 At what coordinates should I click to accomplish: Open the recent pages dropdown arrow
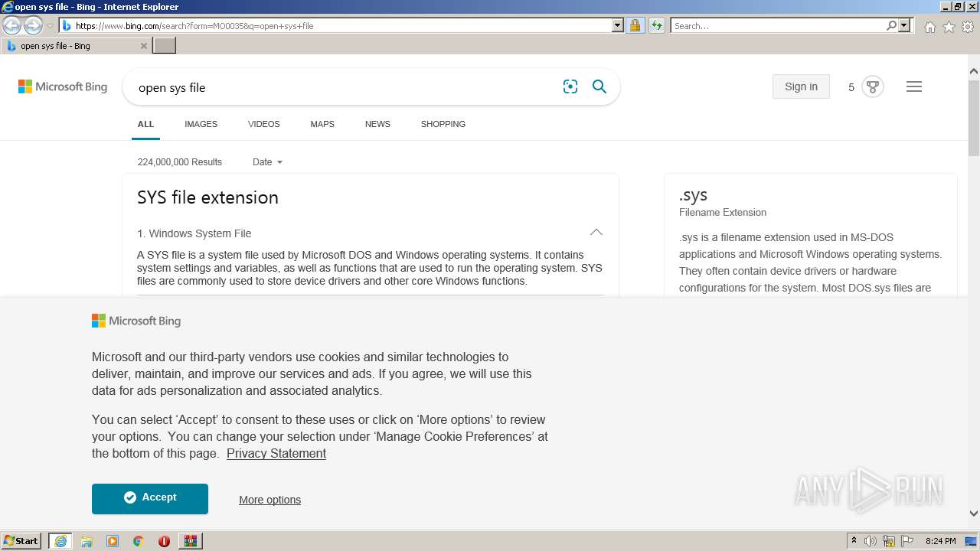pyautogui.click(x=51, y=26)
